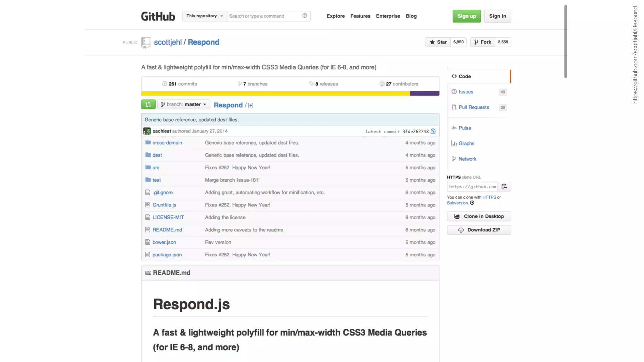
Task: Click the bower.json file icon
Action: (147, 242)
